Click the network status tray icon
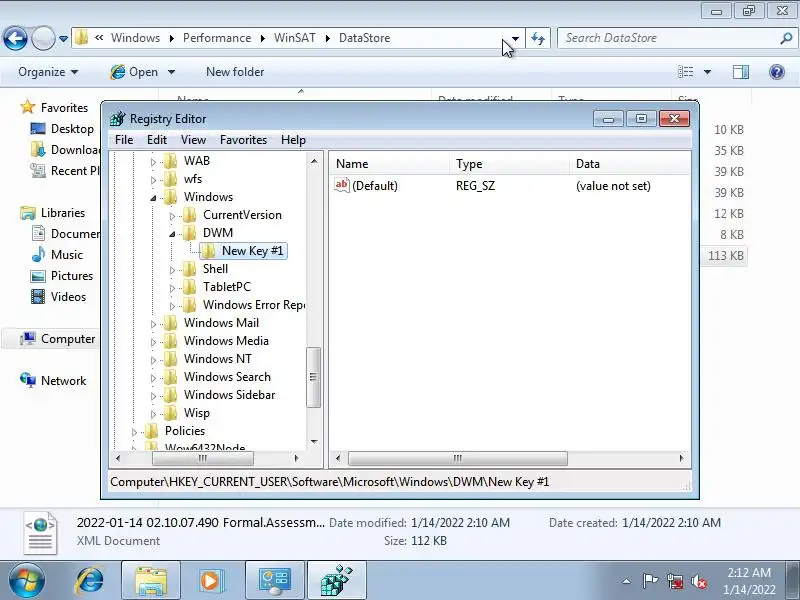The image size is (800, 600). [x=675, y=581]
